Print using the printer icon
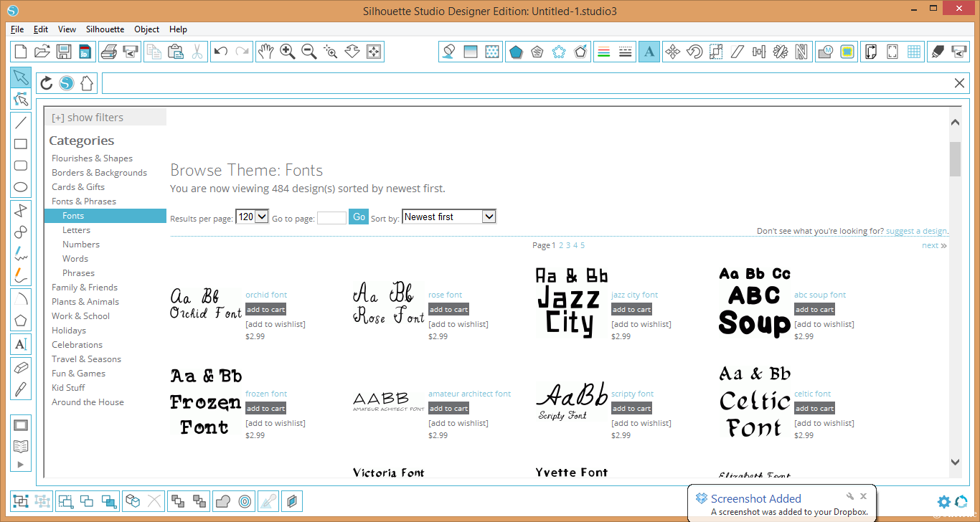 109,52
